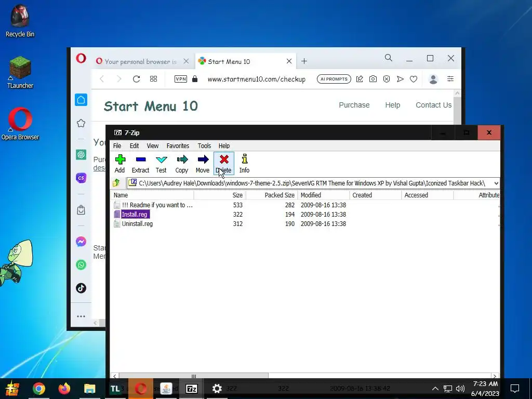
Task: Close the Start Menu 10 tab
Action: pos(289,61)
